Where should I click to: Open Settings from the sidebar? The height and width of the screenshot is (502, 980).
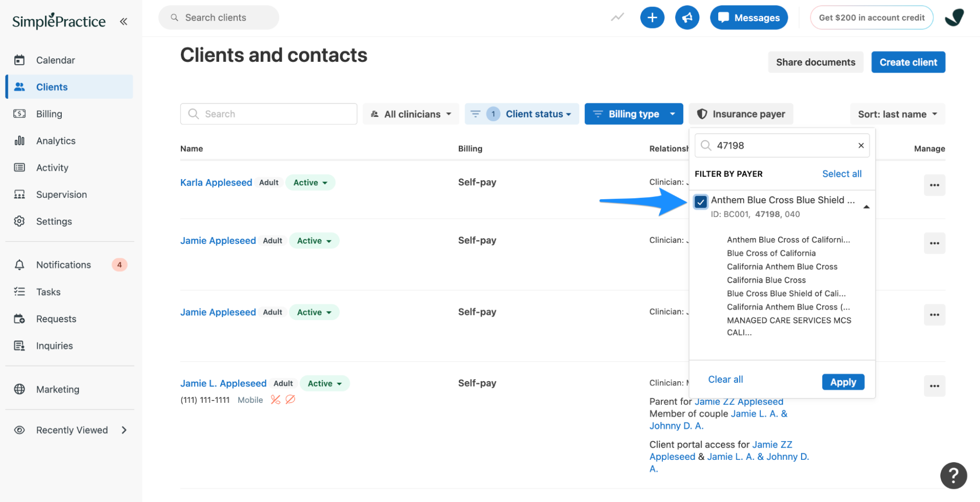[70, 221]
